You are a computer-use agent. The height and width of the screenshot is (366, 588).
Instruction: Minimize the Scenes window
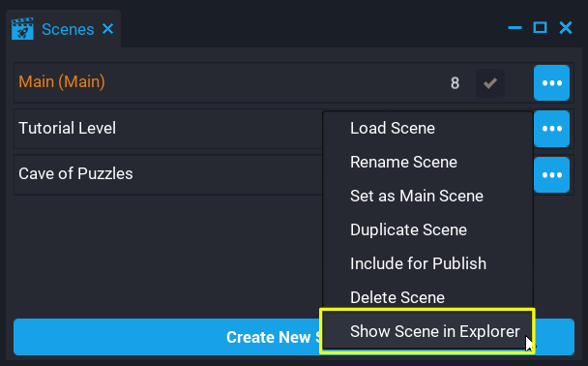click(x=514, y=28)
